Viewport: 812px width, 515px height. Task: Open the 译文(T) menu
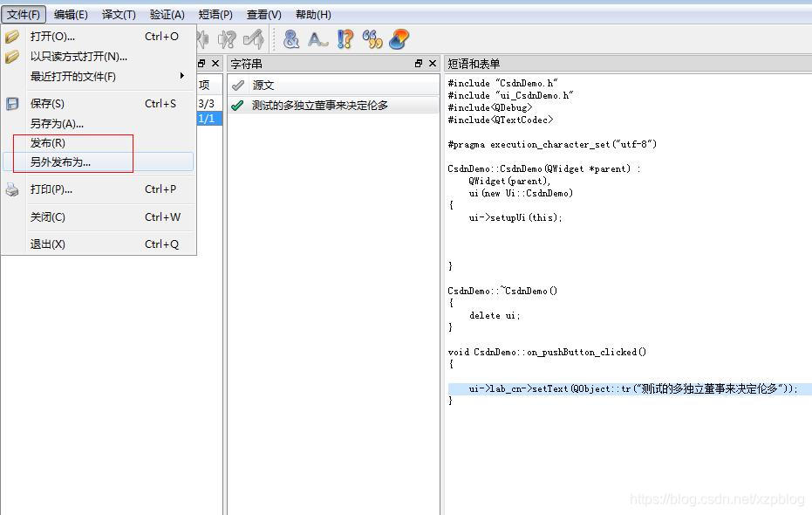pyautogui.click(x=119, y=15)
